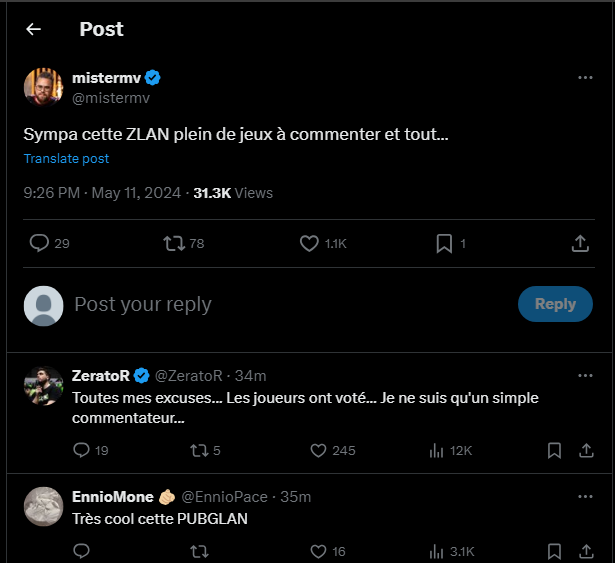Open more options menu on mistermv's post
This screenshot has height=563, width=615.
click(585, 77)
